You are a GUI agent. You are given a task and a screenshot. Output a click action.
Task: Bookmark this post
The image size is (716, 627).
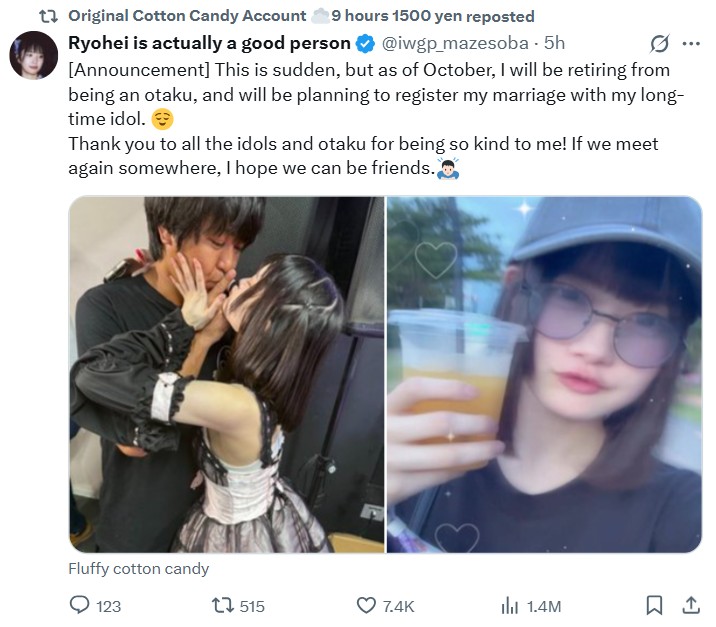click(x=654, y=605)
